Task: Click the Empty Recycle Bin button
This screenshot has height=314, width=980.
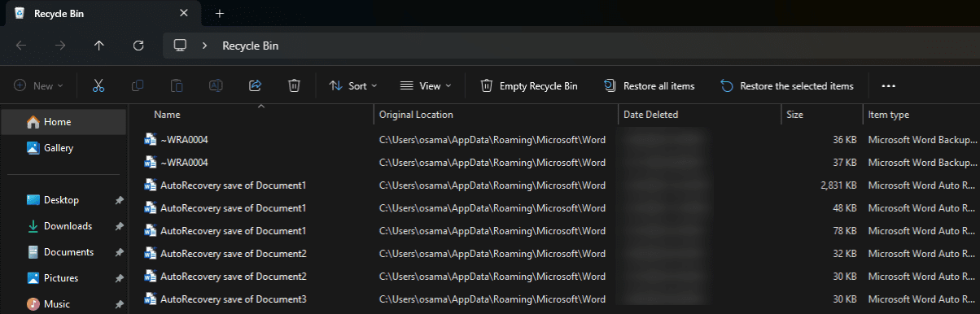Action: point(529,85)
